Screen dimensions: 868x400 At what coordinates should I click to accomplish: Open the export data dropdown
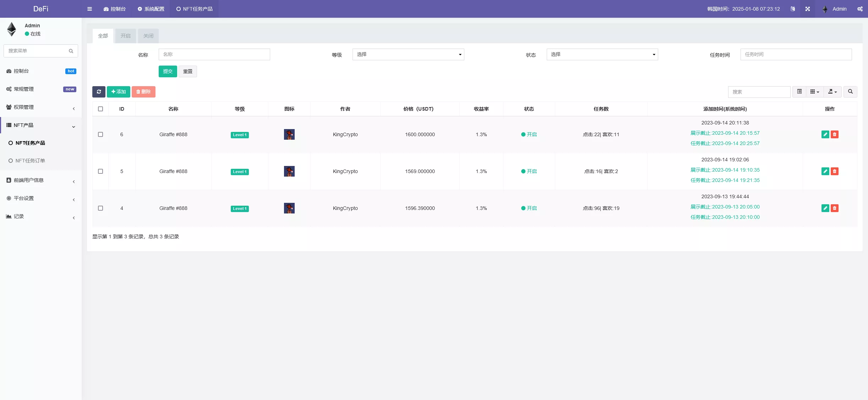pyautogui.click(x=832, y=91)
